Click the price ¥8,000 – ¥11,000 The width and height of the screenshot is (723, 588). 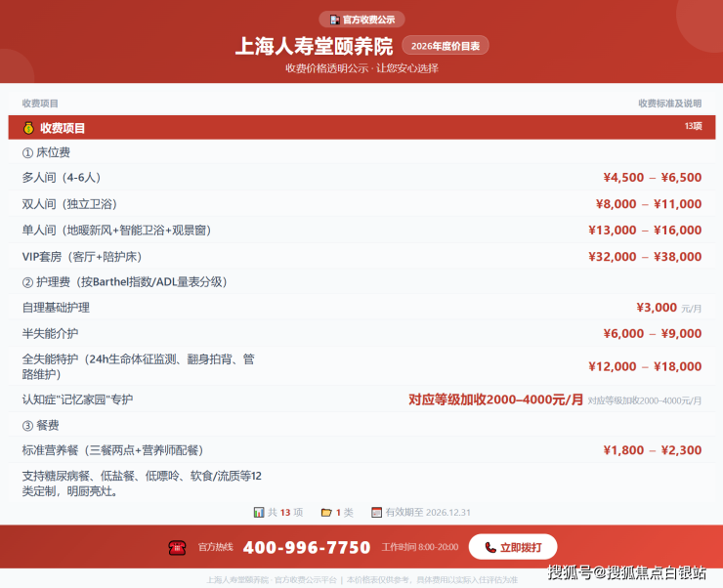coord(649,204)
